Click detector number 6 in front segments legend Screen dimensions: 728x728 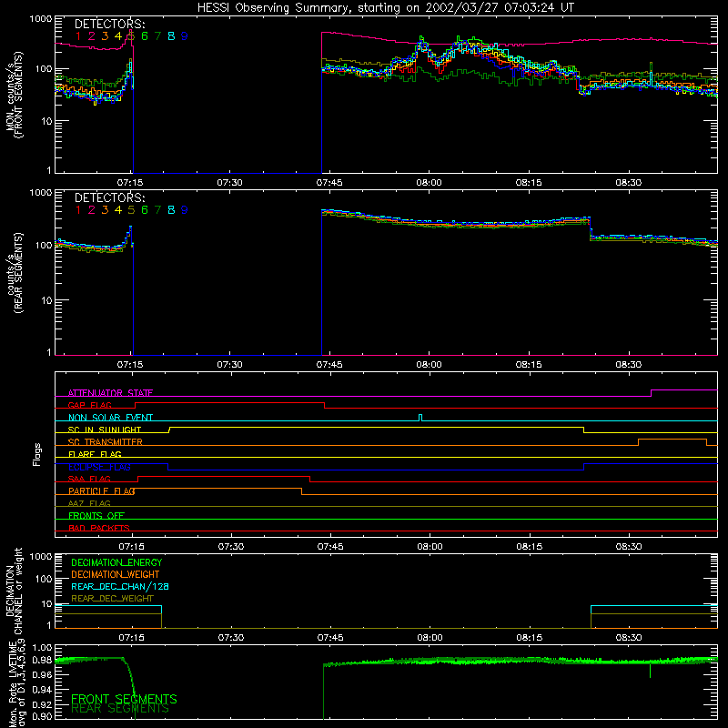click(145, 36)
